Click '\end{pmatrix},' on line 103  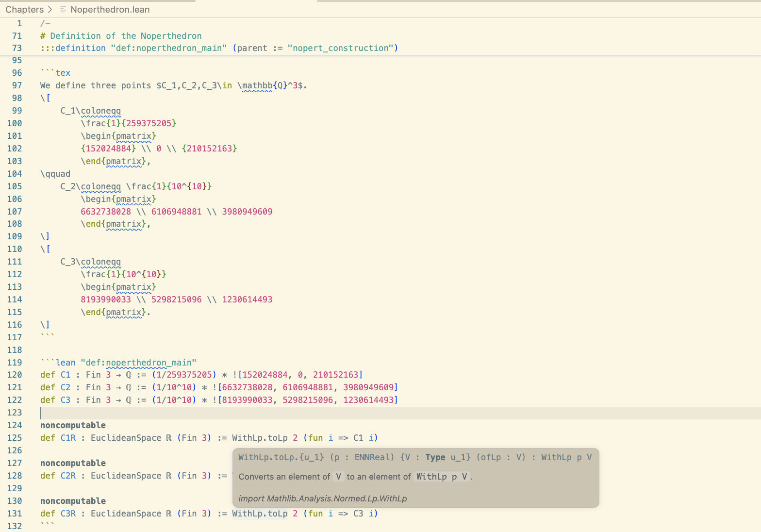tap(116, 161)
